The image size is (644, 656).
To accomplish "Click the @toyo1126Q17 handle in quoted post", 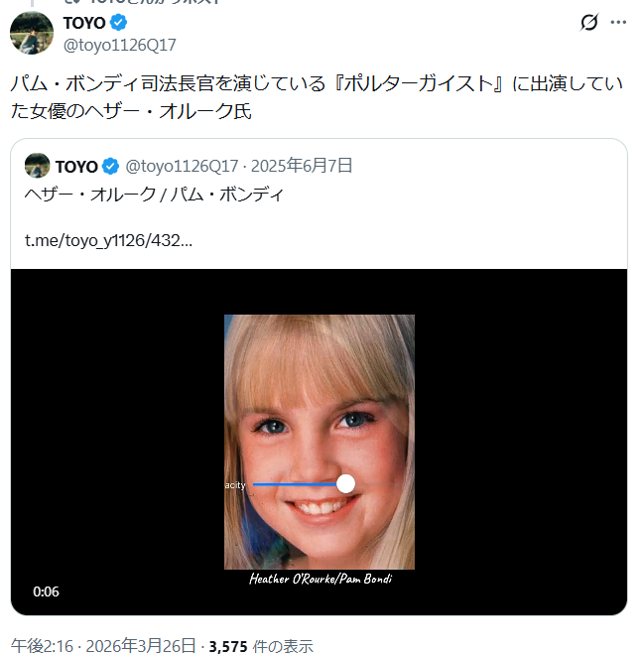I will (x=182, y=166).
